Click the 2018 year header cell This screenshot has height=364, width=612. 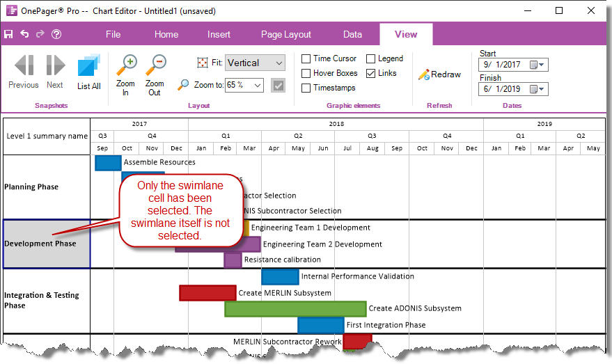pyautogui.click(x=336, y=124)
